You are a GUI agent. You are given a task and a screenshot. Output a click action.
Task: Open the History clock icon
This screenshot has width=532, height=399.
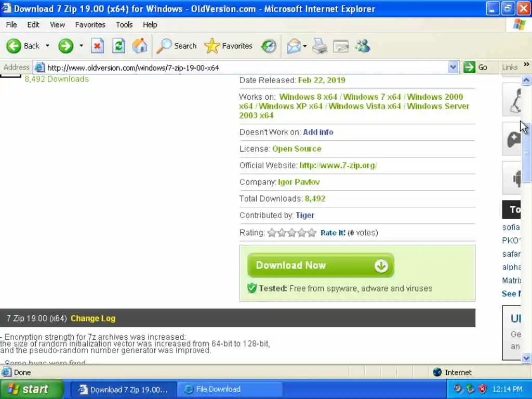tap(269, 46)
